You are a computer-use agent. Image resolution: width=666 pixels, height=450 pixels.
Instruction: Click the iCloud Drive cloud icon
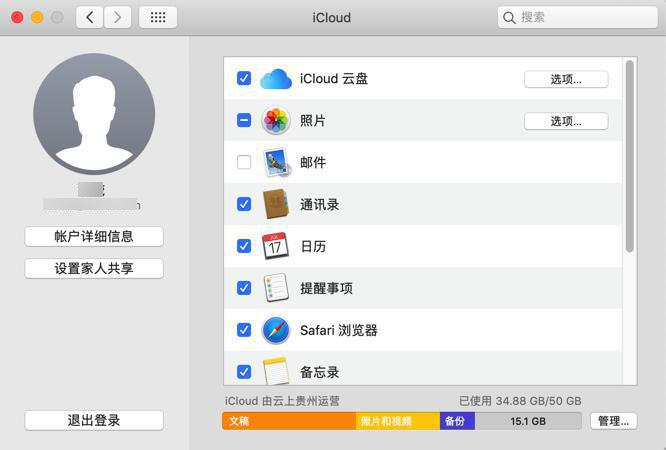point(276,79)
